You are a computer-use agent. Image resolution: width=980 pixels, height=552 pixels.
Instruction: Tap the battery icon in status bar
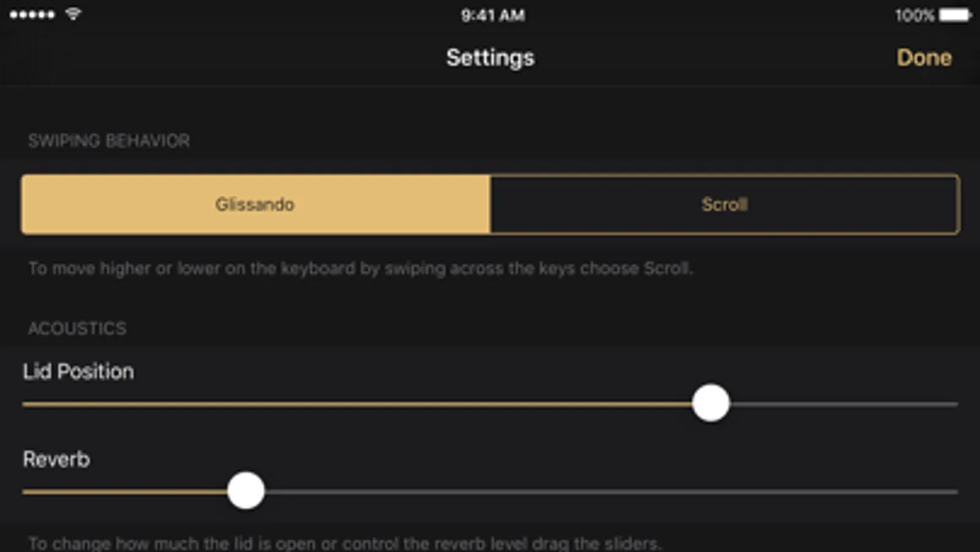point(955,15)
